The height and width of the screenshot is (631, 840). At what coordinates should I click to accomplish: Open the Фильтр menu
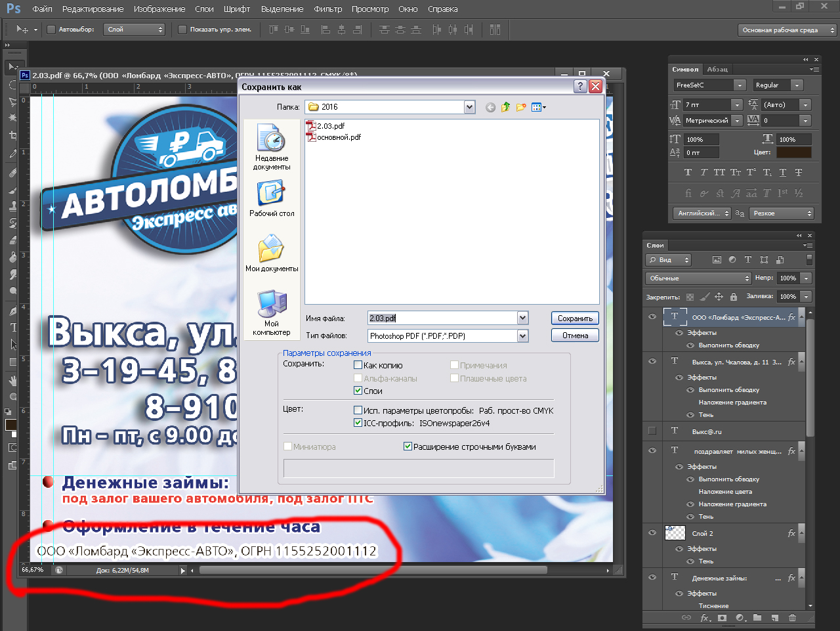[x=328, y=9]
